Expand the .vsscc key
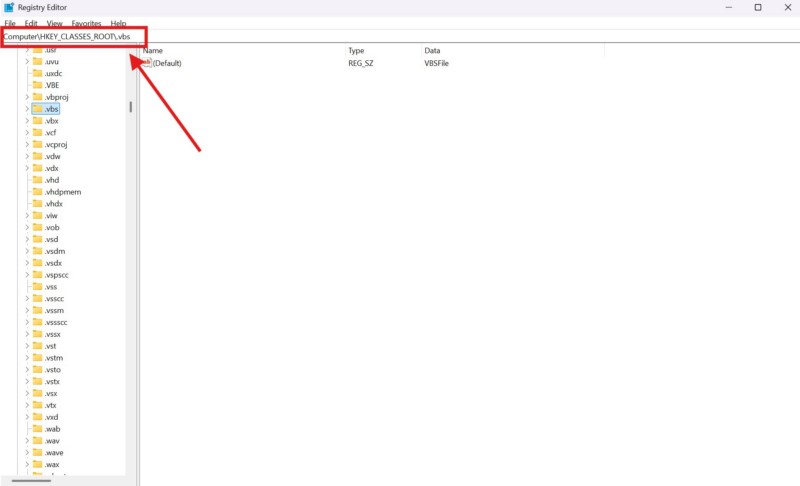Screen dimensions: 800x486 27,298
